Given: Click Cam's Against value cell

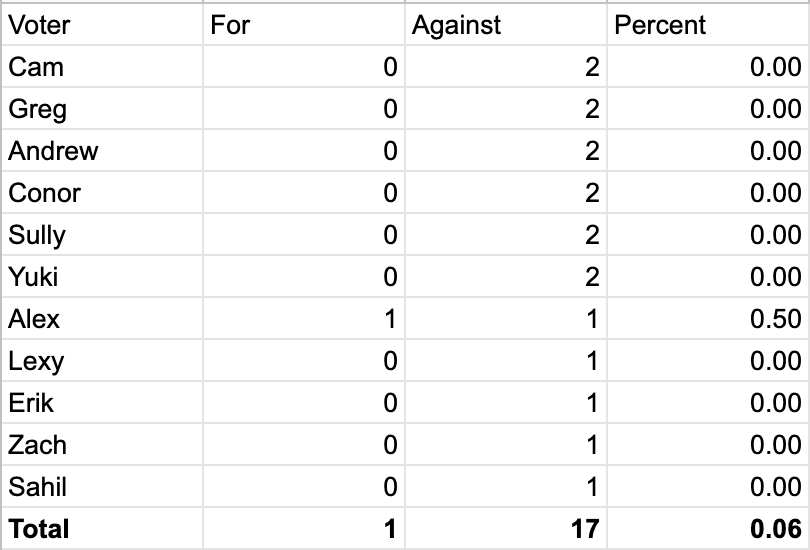Looking at the screenshot, I should [505, 67].
